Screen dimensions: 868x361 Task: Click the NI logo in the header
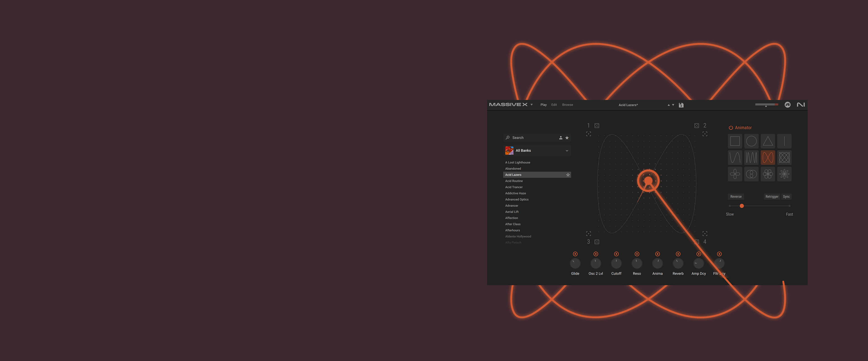coord(801,105)
